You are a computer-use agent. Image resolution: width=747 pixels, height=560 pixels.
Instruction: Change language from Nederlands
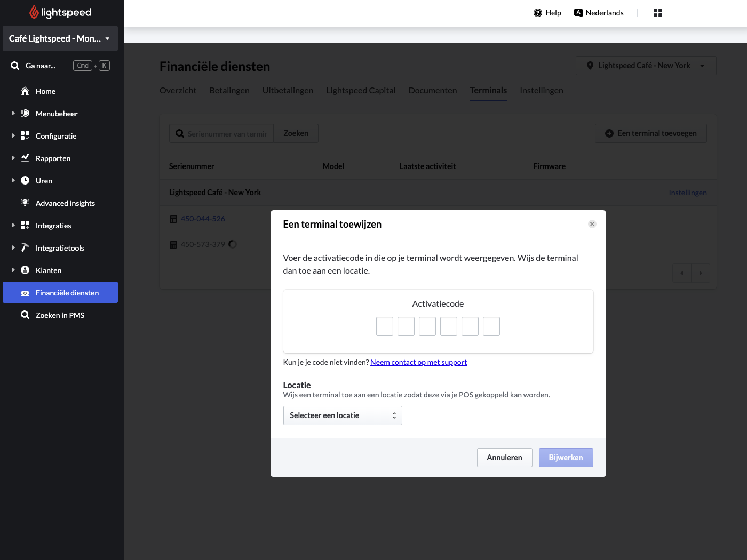599,13
